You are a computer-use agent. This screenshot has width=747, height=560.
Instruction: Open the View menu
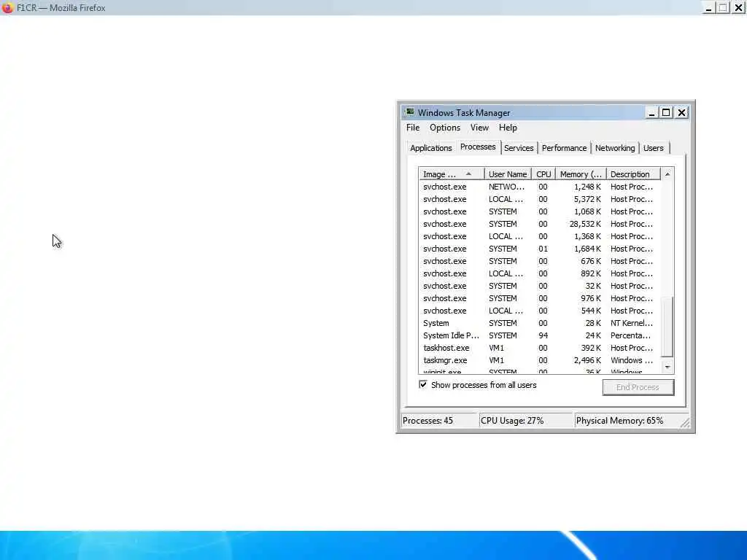point(479,128)
